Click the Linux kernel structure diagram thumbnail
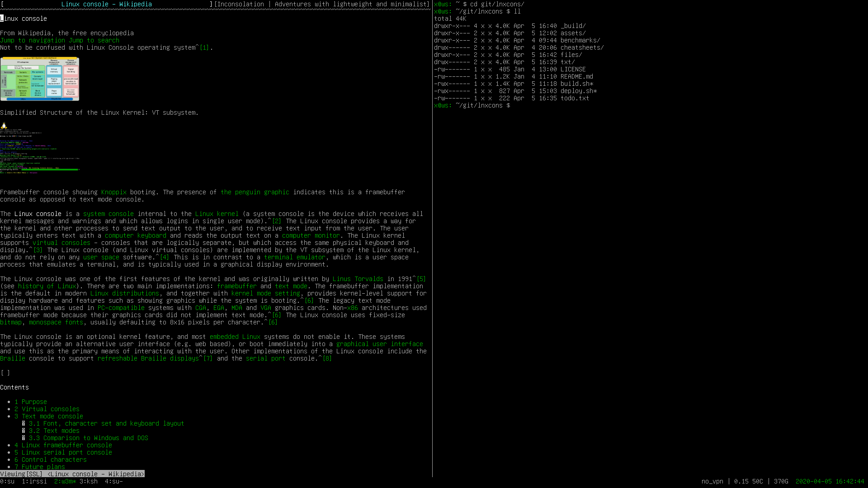 40,79
